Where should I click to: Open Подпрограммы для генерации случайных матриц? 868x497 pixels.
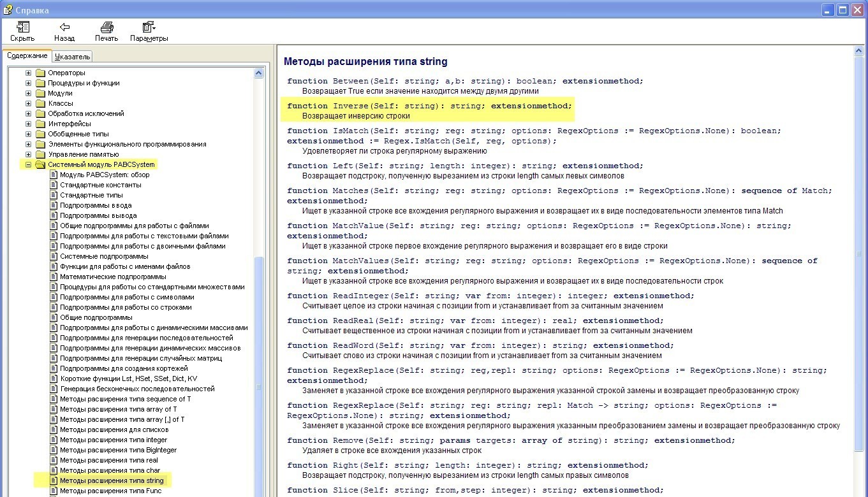[x=141, y=358]
